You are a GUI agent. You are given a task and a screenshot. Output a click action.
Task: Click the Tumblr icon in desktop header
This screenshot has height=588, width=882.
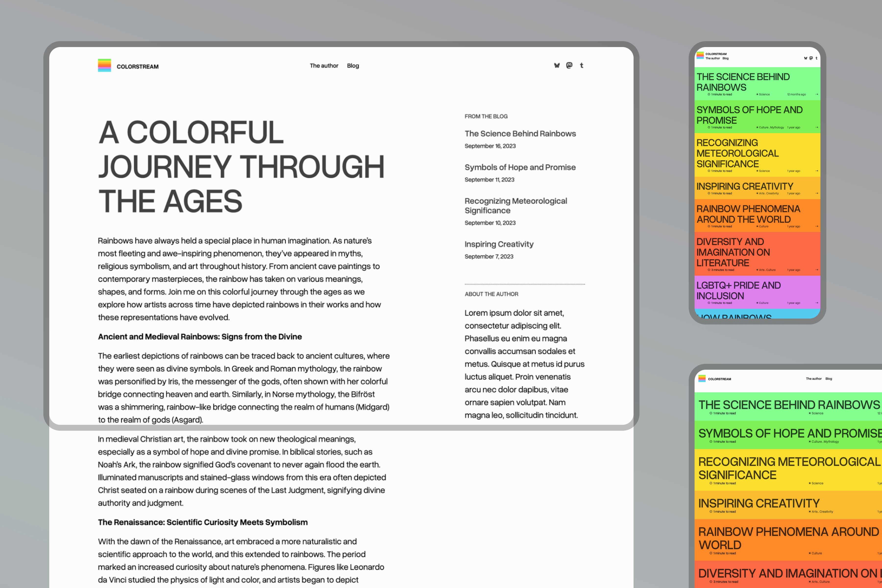tap(582, 65)
